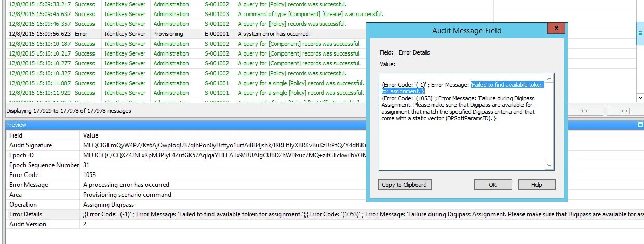Viewport: 644px width, 244px height.
Task: Click the down arrow of the dialog value scrollbar
Action: pyautogui.click(x=549, y=166)
